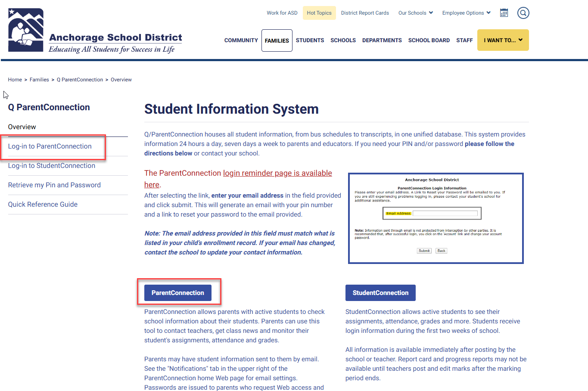Click the login information screenshot thumbnail
Screen dimensions: 588x391
click(x=436, y=218)
